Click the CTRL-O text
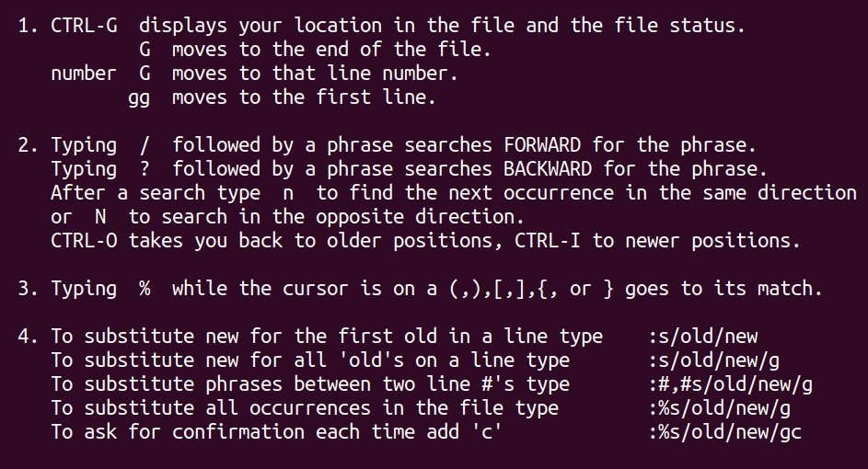 point(84,241)
